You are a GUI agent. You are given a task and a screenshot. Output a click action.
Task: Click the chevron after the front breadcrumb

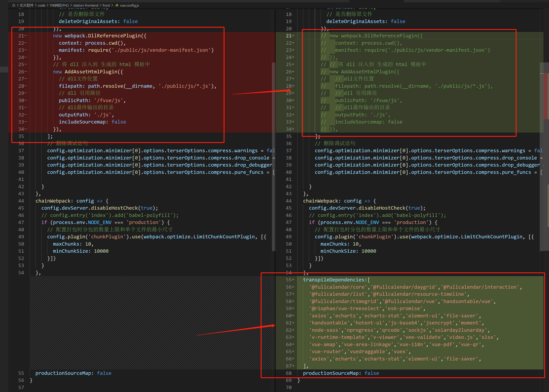click(112, 5)
